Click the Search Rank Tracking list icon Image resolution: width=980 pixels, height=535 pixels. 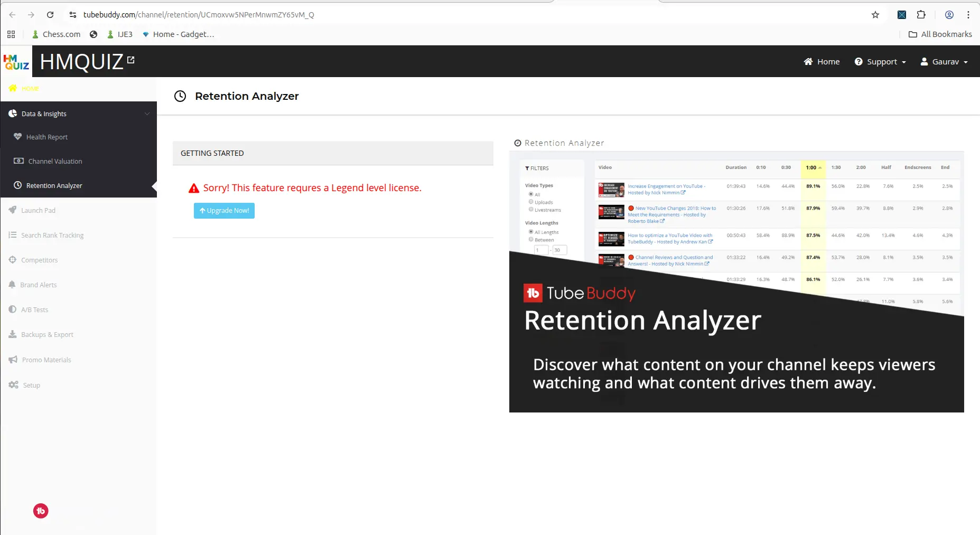(13, 235)
